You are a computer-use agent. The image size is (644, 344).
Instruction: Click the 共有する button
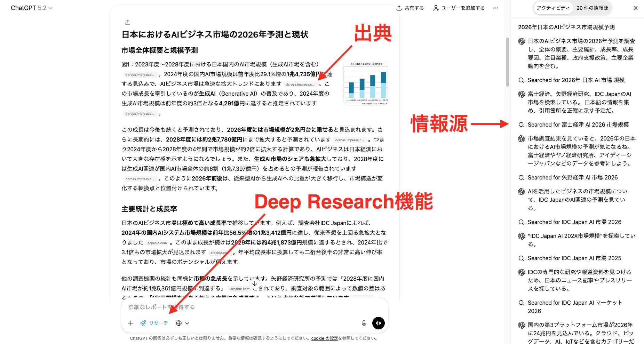(413, 8)
